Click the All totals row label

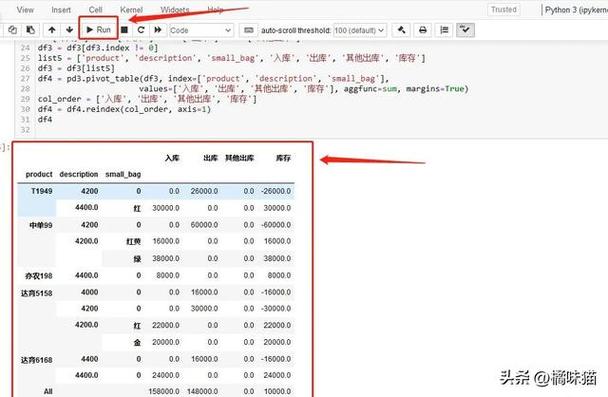(48, 392)
